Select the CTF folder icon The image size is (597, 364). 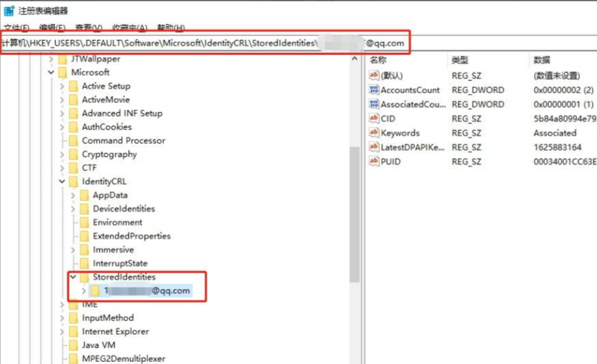[x=74, y=168]
